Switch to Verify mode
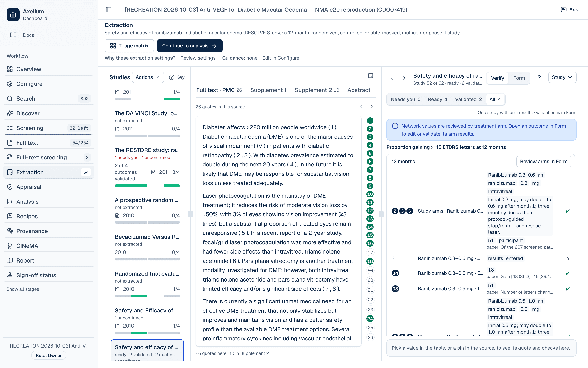 (497, 78)
